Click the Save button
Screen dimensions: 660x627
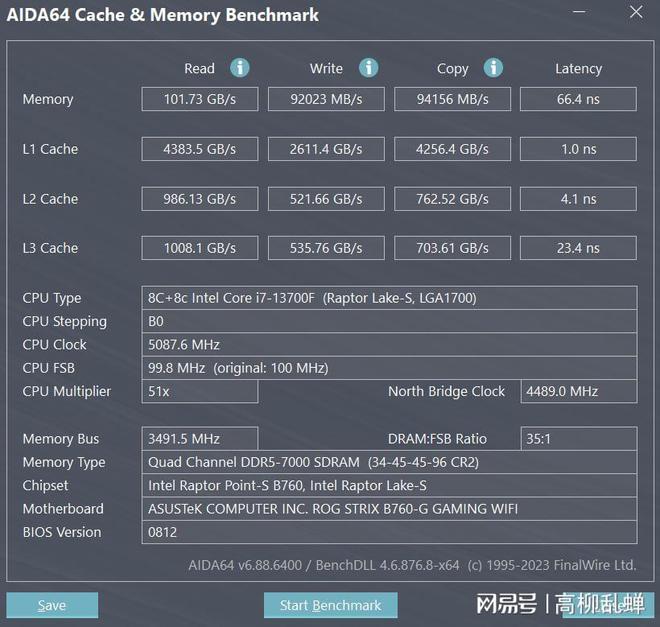[52, 605]
